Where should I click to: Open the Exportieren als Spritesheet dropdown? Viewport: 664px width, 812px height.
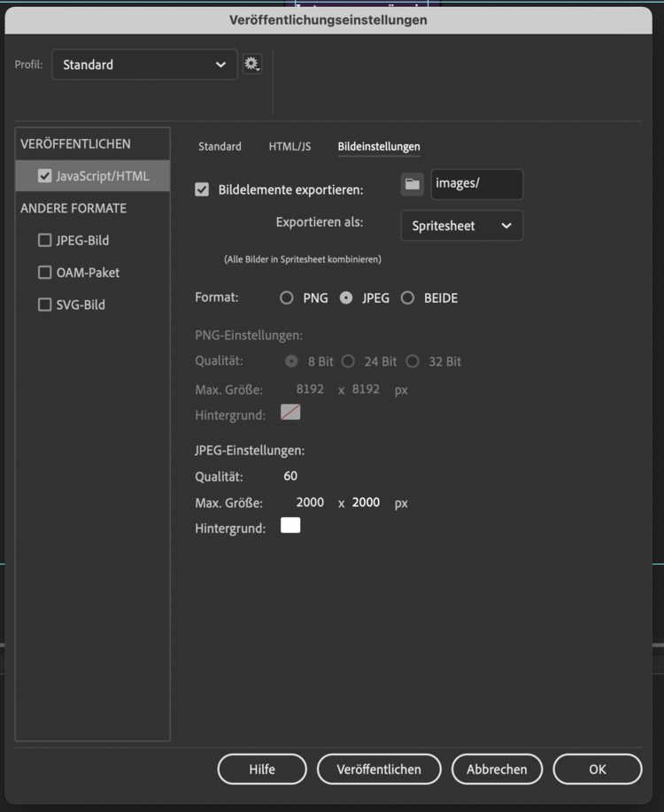click(461, 226)
